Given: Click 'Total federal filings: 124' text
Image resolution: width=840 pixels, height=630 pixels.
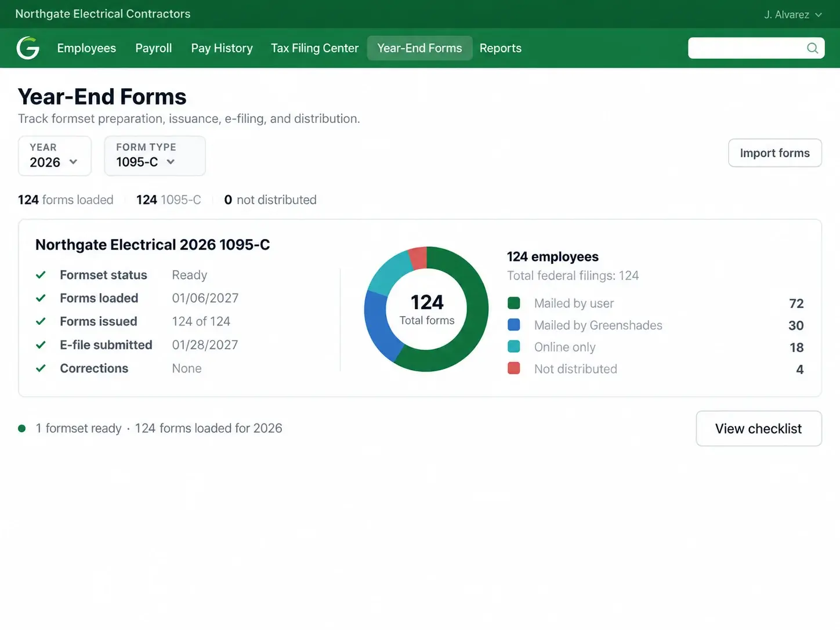Looking at the screenshot, I should 573,276.
